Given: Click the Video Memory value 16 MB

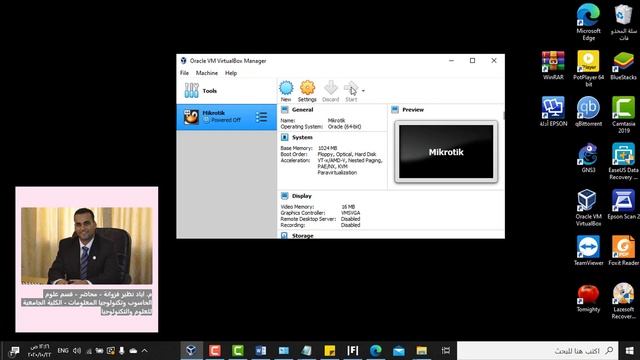Looking at the screenshot, I should tap(348, 207).
